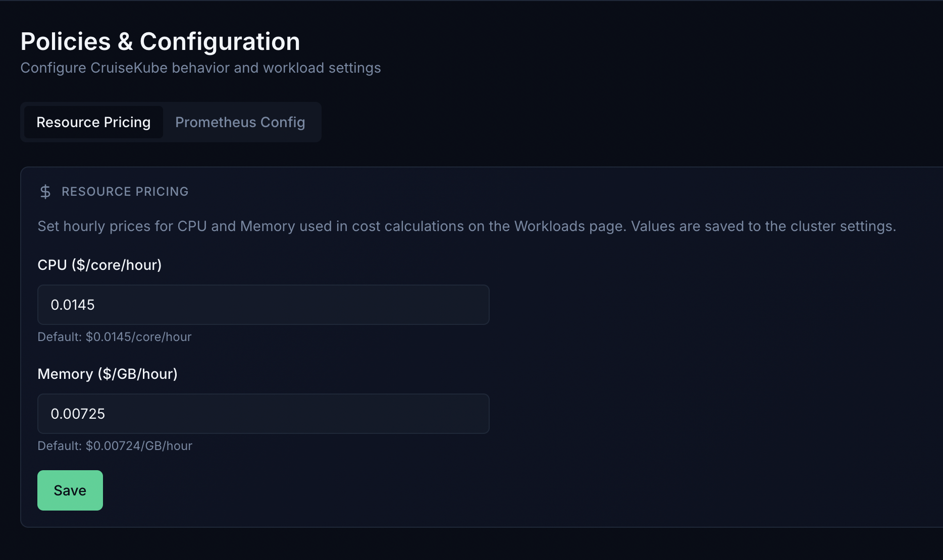Viewport: 943px width, 560px height.
Task: Switch to the Resource Pricing tab
Action: tap(93, 122)
